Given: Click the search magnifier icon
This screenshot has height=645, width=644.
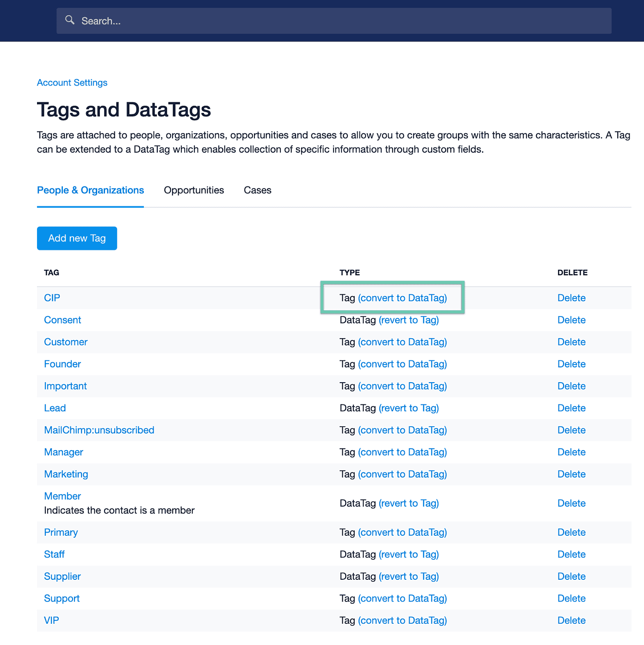Looking at the screenshot, I should coord(70,20).
